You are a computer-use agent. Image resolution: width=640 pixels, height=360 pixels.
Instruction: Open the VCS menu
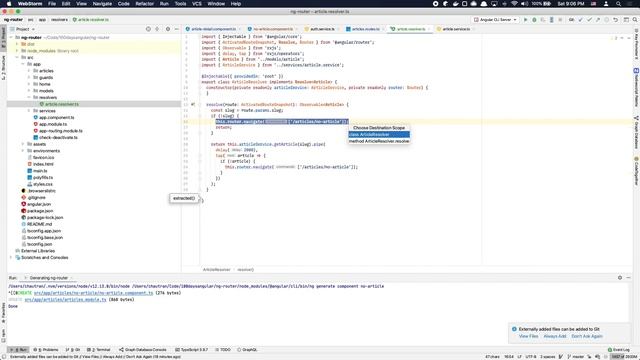(x=197, y=4)
